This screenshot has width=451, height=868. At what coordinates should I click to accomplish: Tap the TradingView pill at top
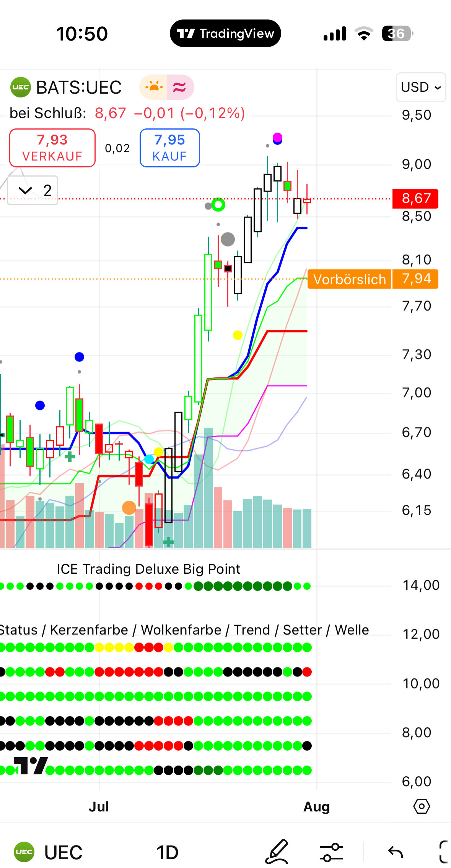[225, 34]
